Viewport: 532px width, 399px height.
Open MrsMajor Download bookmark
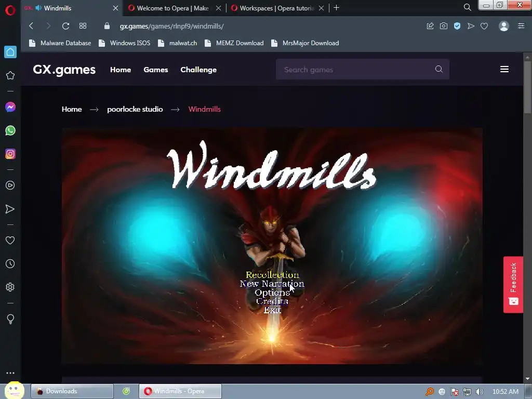pyautogui.click(x=305, y=43)
